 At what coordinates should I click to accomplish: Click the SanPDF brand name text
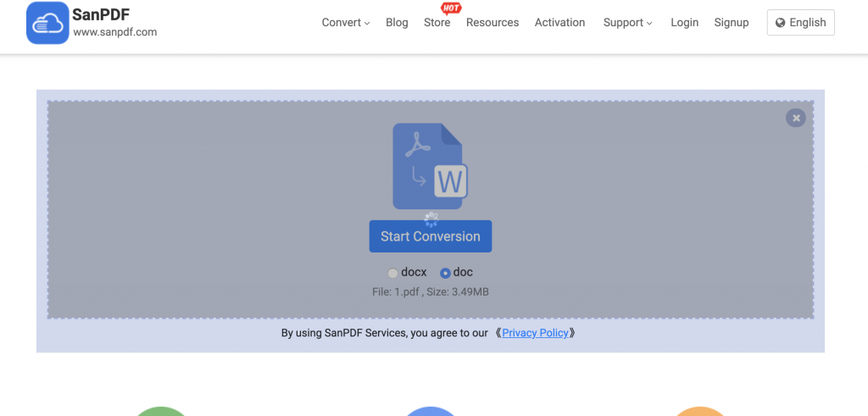click(x=101, y=15)
